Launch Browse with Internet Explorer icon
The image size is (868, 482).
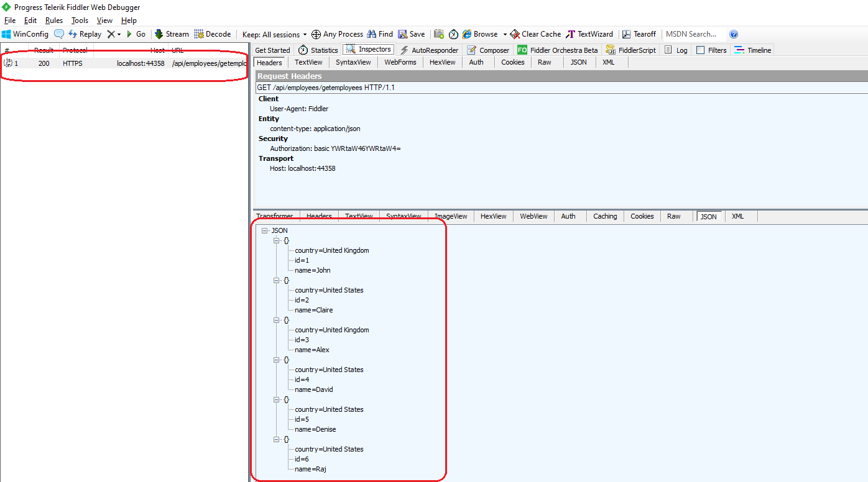[479, 34]
